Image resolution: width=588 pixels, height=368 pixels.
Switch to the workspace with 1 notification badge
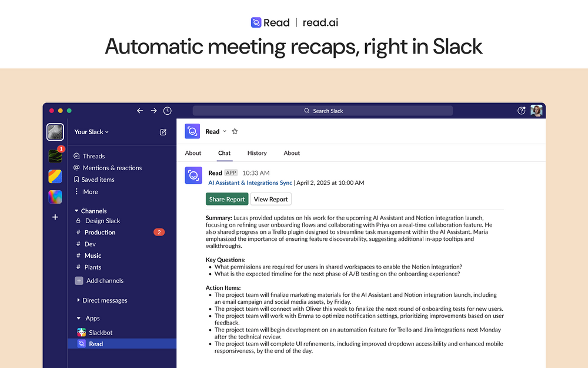click(x=55, y=155)
